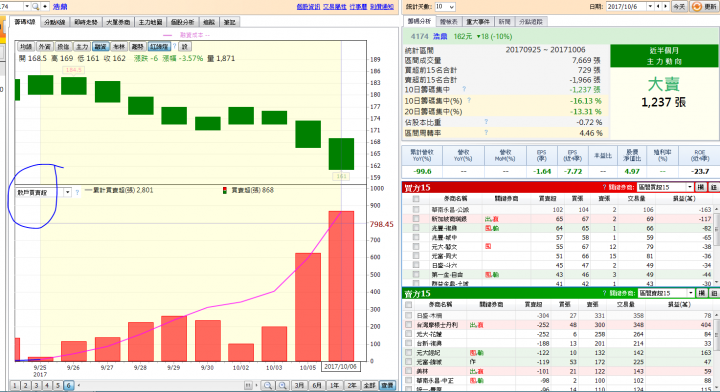Set chart range to 2年
Screen dimensions: 720x392
point(352,386)
